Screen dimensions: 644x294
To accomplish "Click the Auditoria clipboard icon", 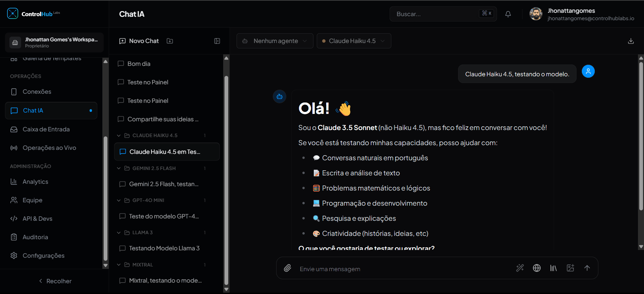I will pos(14,237).
